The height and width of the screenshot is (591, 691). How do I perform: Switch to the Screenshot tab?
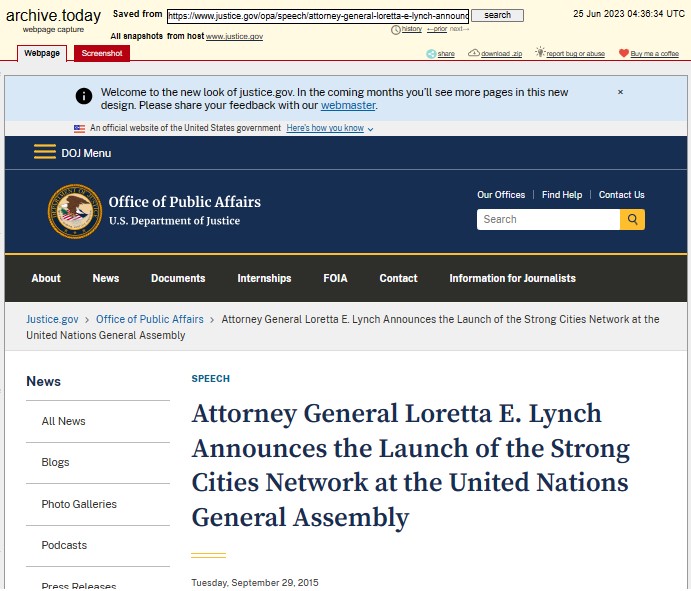tap(102, 53)
